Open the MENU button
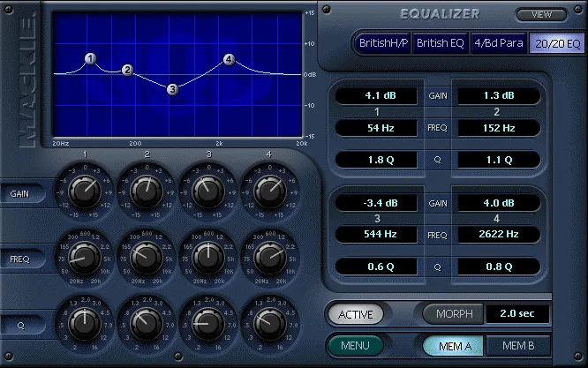This screenshot has width=588, height=368. [x=355, y=346]
